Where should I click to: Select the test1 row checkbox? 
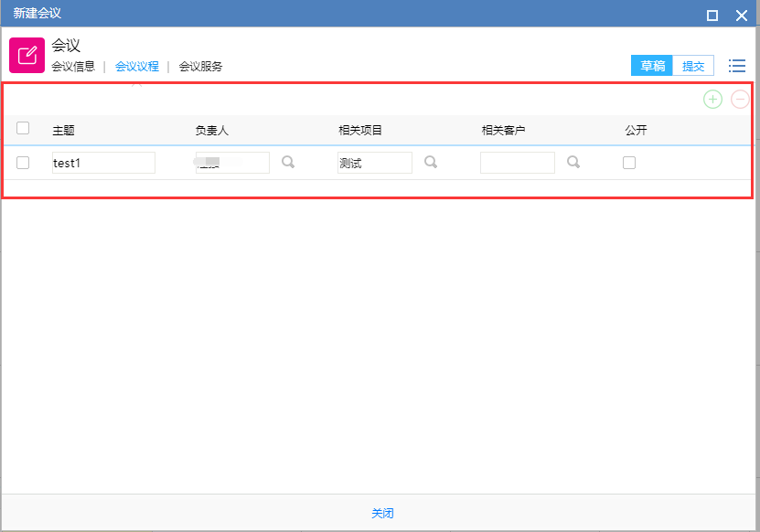point(23,163)
